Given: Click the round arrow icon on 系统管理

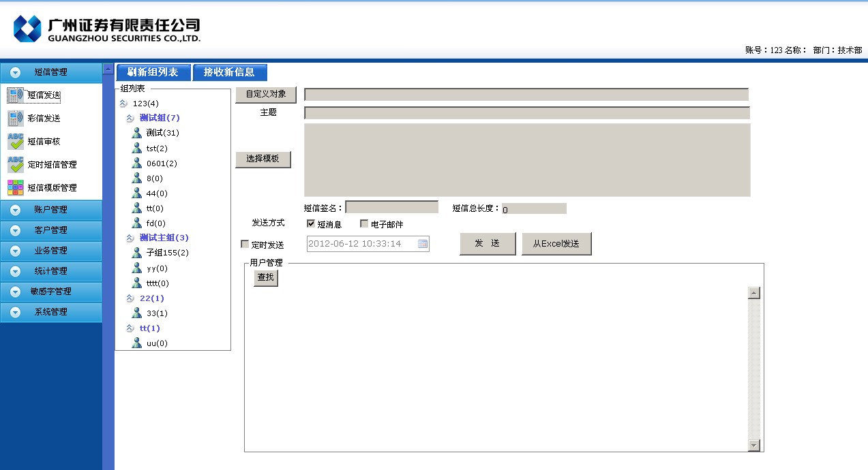Looking at the screenshot, I should click(x=15, y=312).
